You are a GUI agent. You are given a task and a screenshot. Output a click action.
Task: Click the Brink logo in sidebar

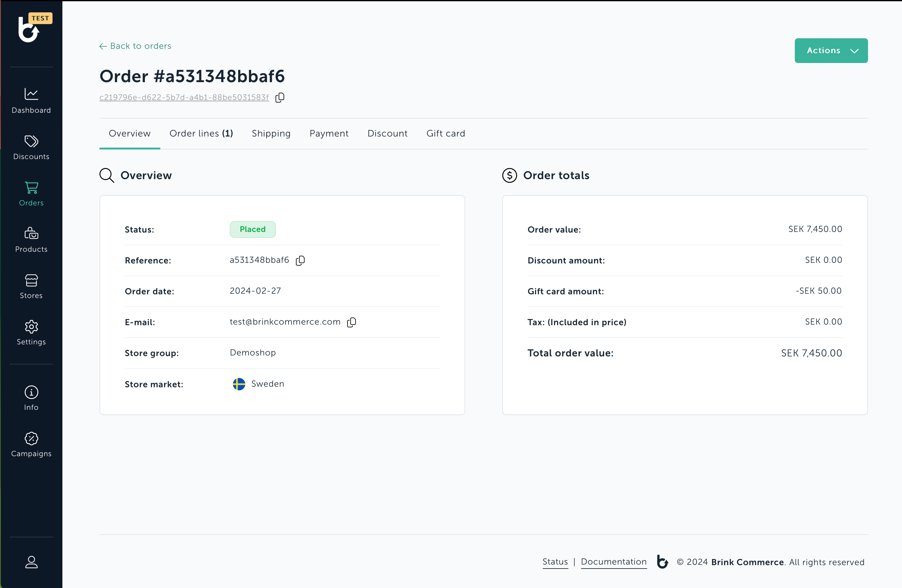click(29, 30)
